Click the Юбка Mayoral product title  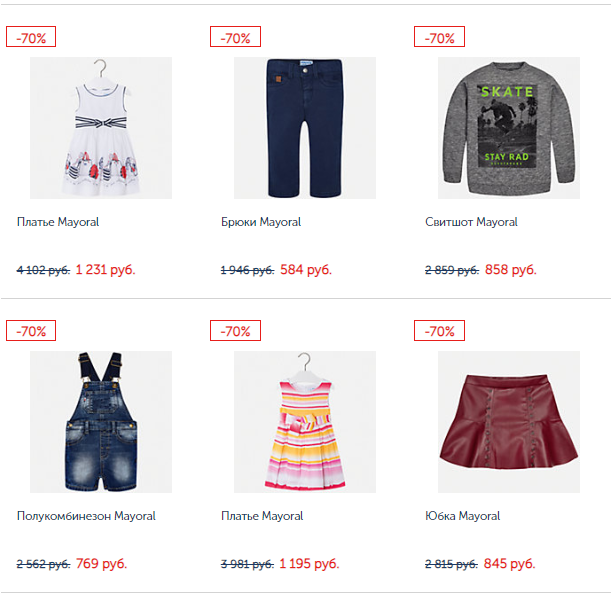pyautogui.click(x=463, y=516)
